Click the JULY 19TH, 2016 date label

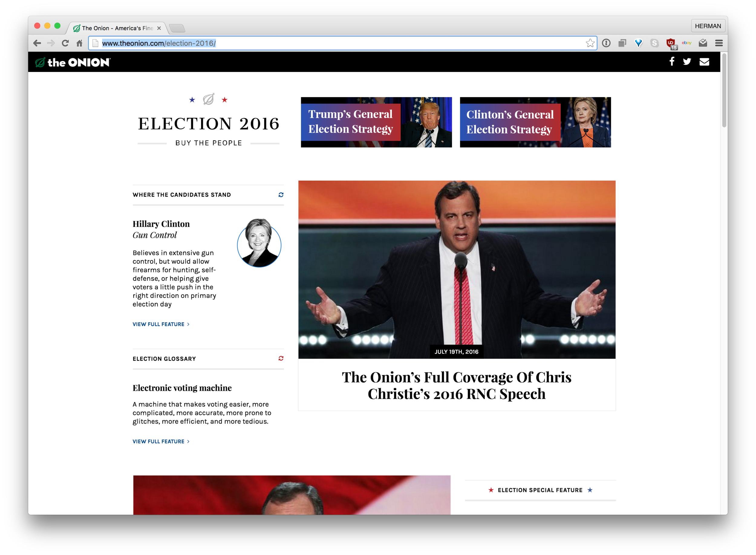[456, 352]
